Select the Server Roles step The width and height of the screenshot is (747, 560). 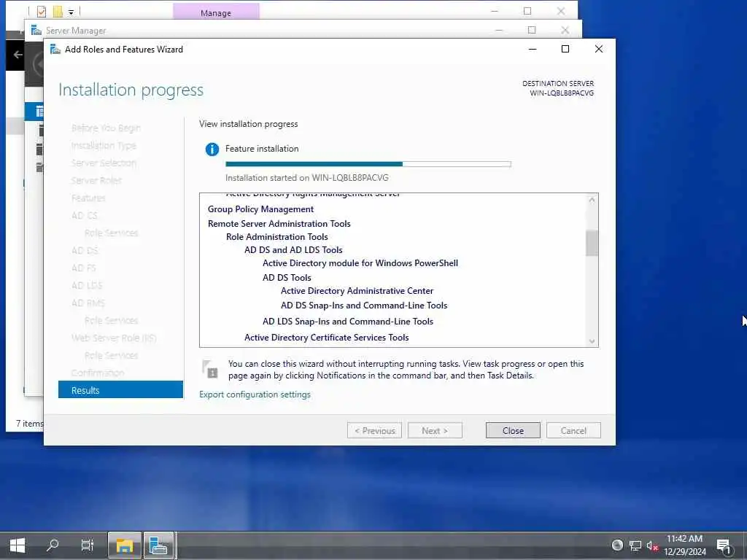coord(96,181)
